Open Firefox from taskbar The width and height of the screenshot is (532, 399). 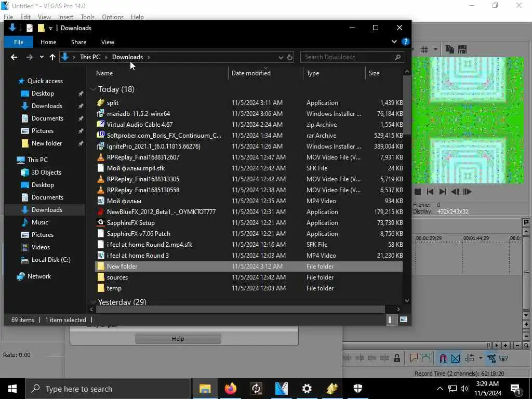[x=230, y=389]
